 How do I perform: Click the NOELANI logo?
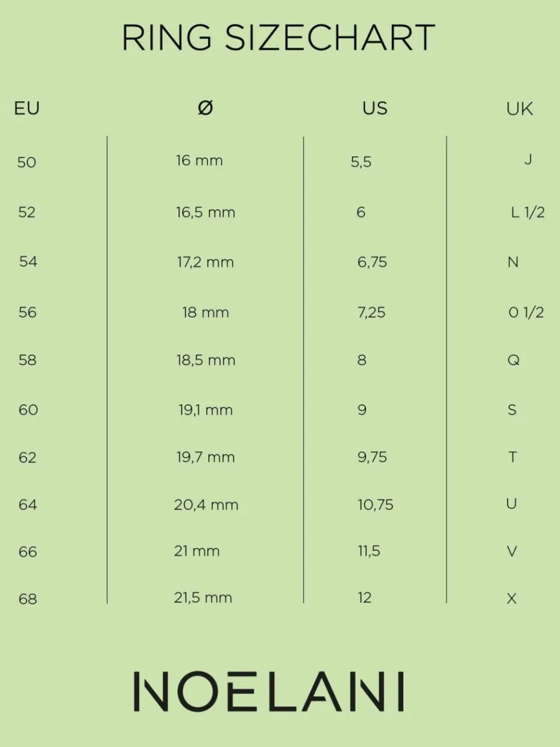[x=269, y=692]
